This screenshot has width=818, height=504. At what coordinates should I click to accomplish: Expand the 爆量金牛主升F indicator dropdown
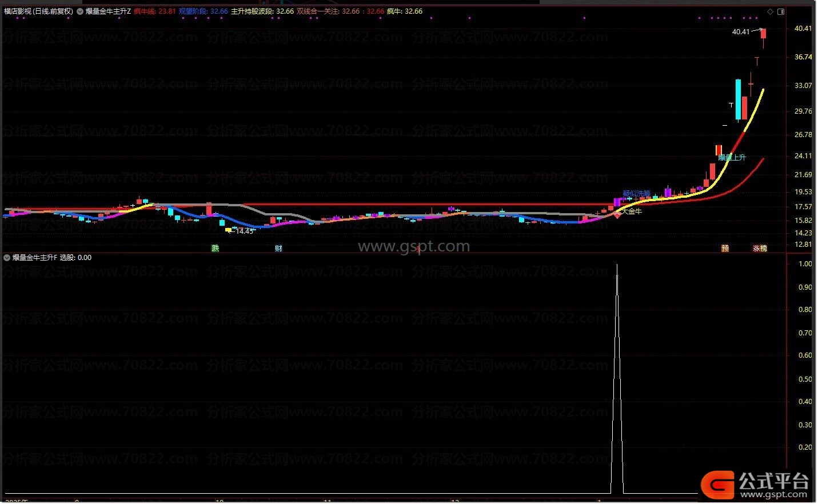coord(7,258)
